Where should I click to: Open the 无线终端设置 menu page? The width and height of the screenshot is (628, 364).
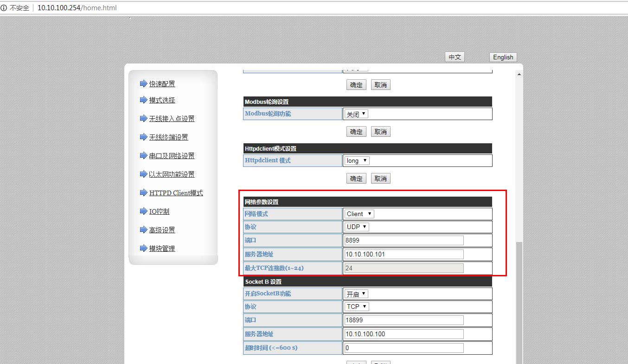(x=168, y=137)
